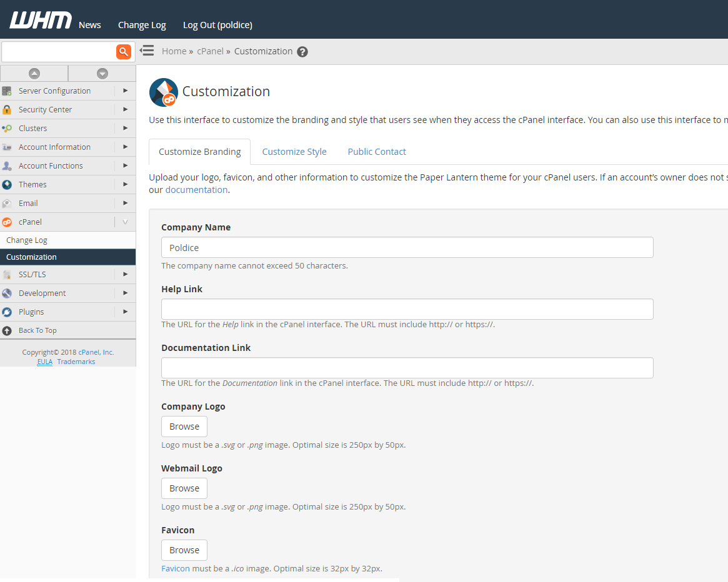Open the documentation link

[x=196, y=190]
